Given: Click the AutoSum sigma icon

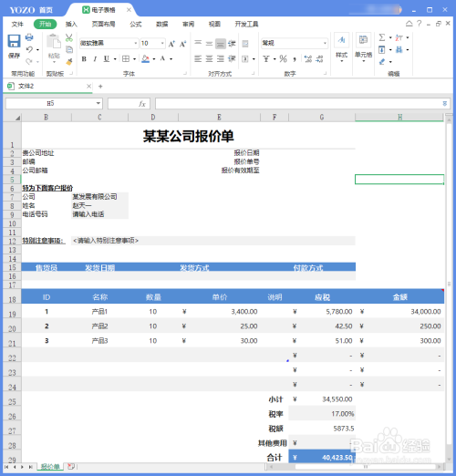Looking at the screenshot, I should [382, 37].
